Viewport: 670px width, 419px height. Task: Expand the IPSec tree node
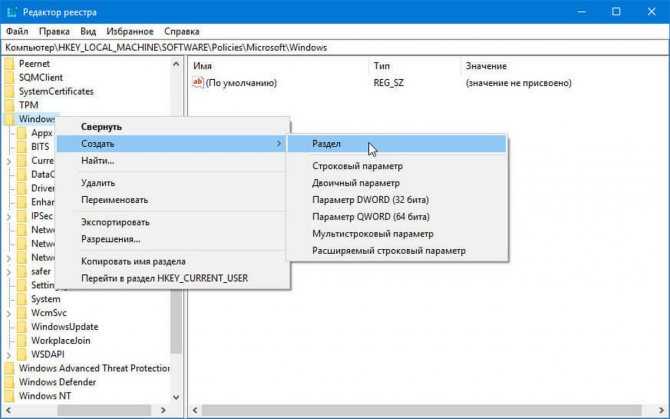(9, 217)
